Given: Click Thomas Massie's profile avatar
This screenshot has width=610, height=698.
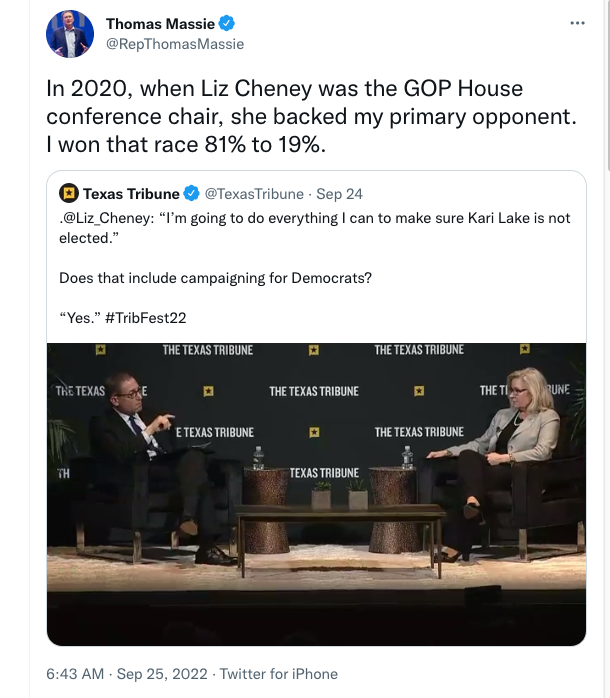Looking at the screenshot, I should [69, 34].
